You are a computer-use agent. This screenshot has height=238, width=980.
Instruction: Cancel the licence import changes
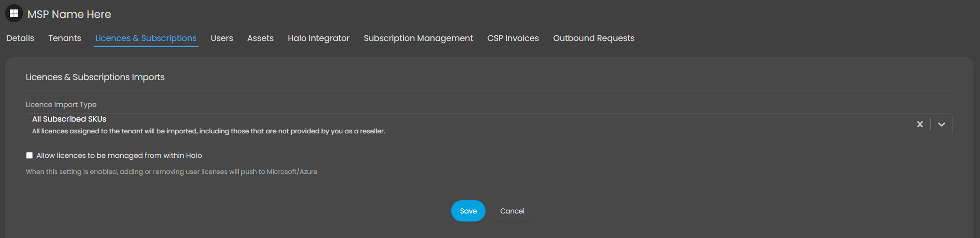coord(512,211)
